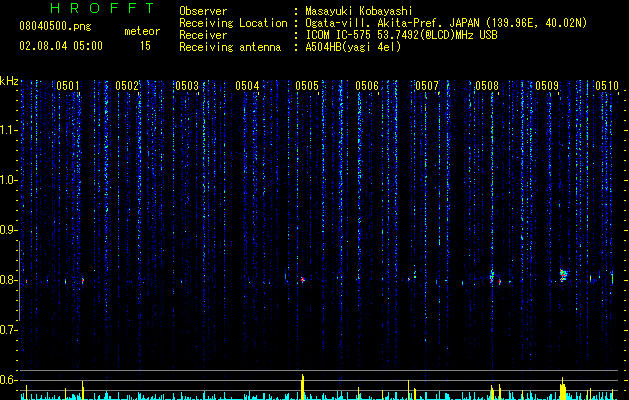629x400 pixels.
Task: Click the yellow power peak below 0505
Action: coord(303,387)
